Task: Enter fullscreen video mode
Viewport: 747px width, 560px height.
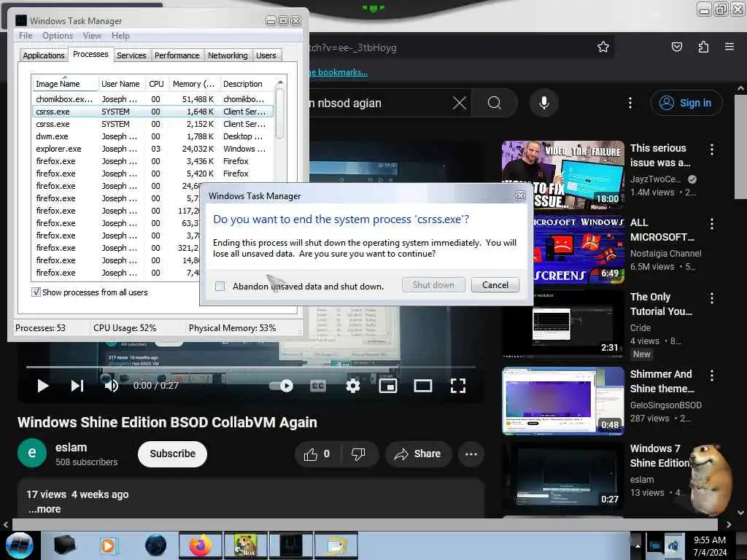Action: point(458,385)
